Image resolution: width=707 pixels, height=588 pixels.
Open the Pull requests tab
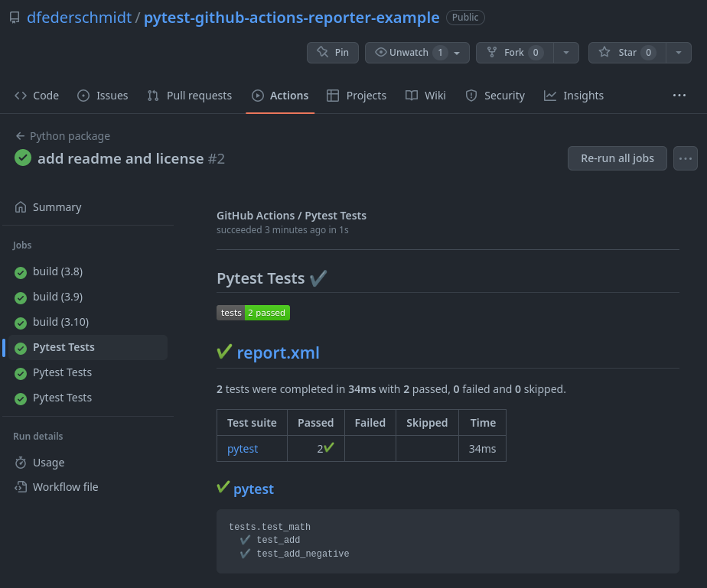tap(190, 96)
